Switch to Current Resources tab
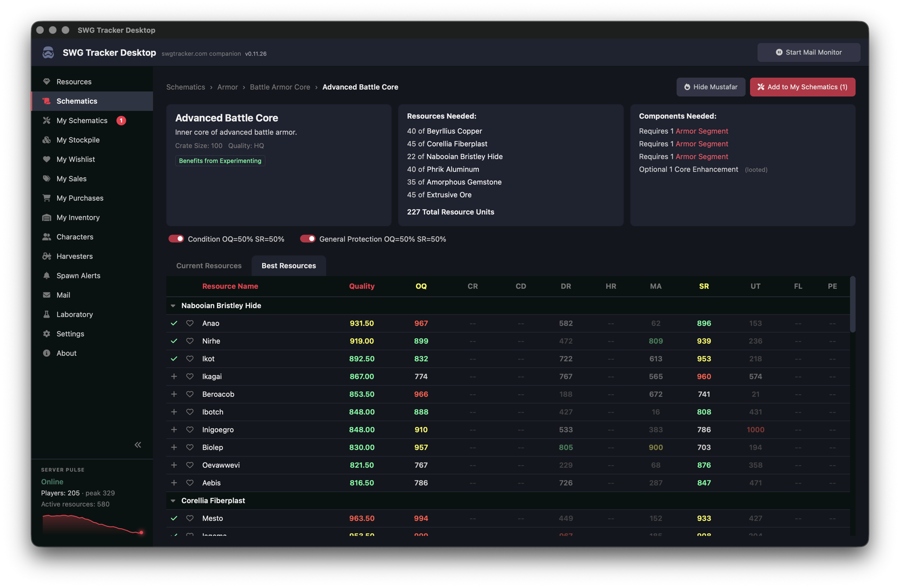Image resolution: width=900 pixels, height=588 pixels. pyautogui.click(x=209, y=265)
